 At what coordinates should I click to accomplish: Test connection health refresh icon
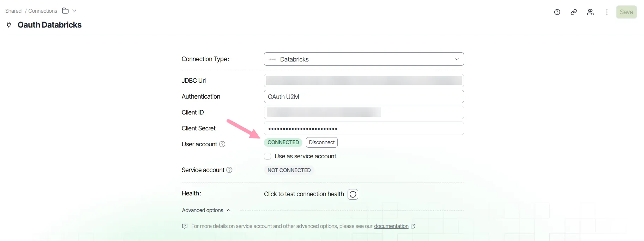tap(353, 194)
